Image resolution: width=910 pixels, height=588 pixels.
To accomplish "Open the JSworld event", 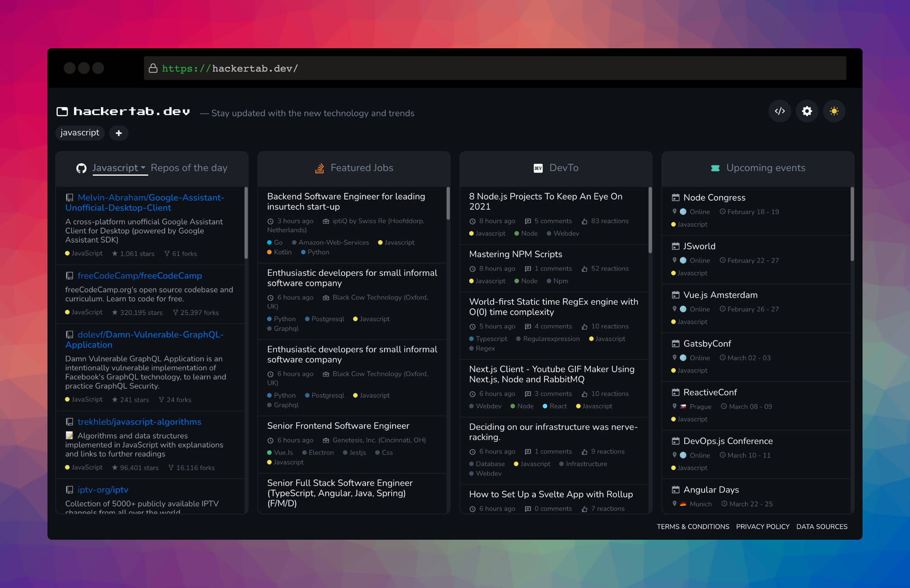I will (x=699, y=246).
